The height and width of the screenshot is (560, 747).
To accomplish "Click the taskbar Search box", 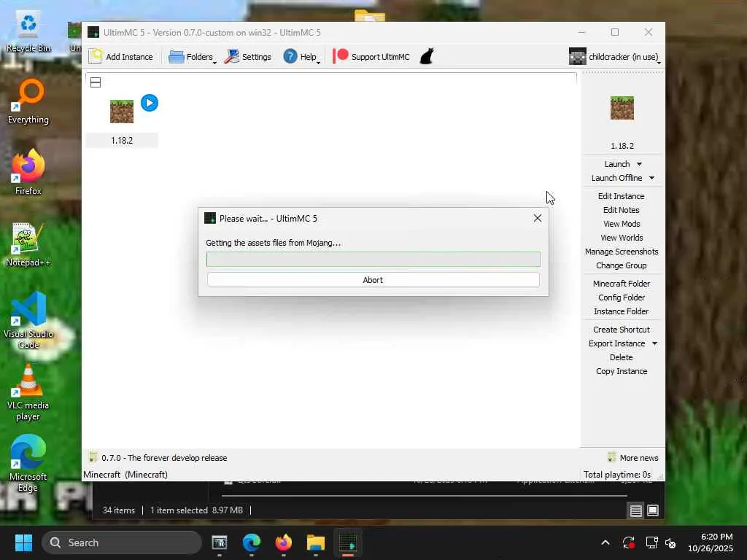I will pyautogui.click(x=122, y=542).
